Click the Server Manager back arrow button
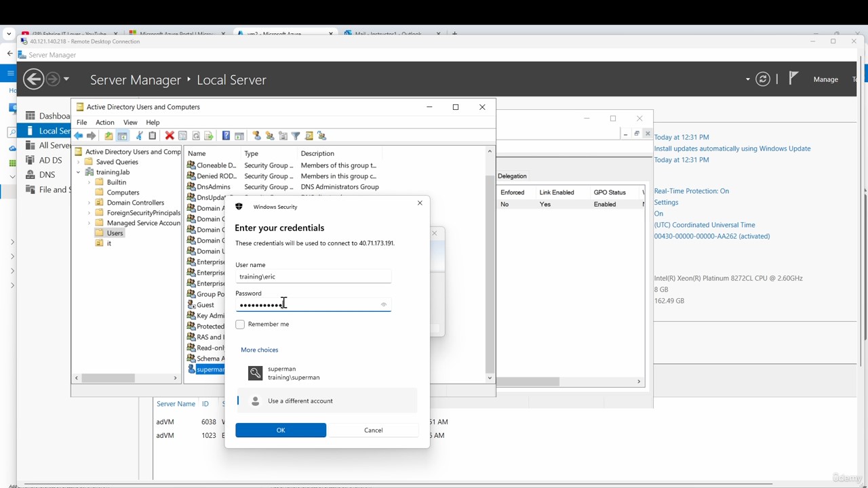This screenshot has width=868, height=488. point(33,79)
